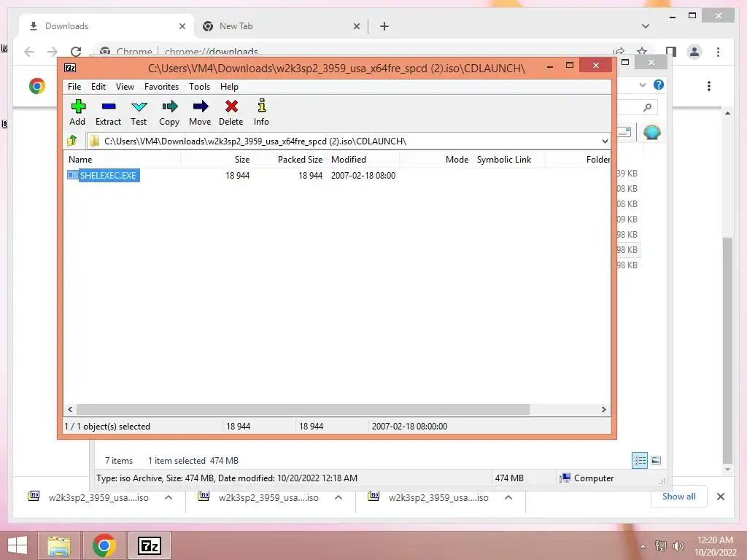This screenshot has height=560, width=747.
Task: Sort by the Mode column header
Action: pyautogui.click(x=436, y=160)
